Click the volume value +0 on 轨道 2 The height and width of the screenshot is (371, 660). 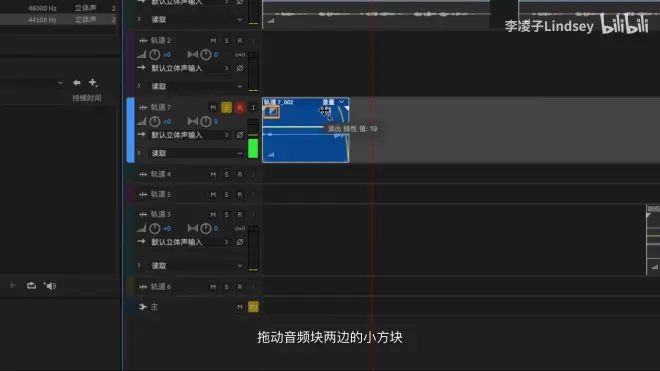tap(167, 55)
